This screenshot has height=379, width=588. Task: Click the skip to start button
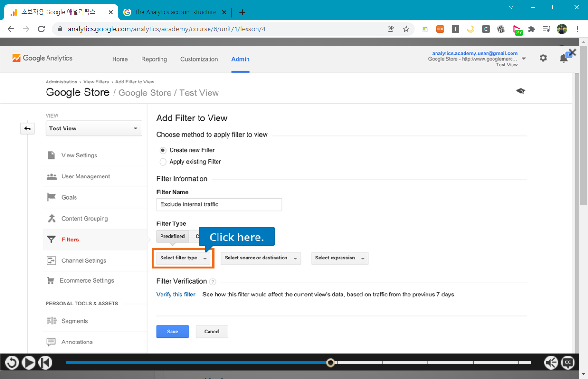(x=45, y=363)
